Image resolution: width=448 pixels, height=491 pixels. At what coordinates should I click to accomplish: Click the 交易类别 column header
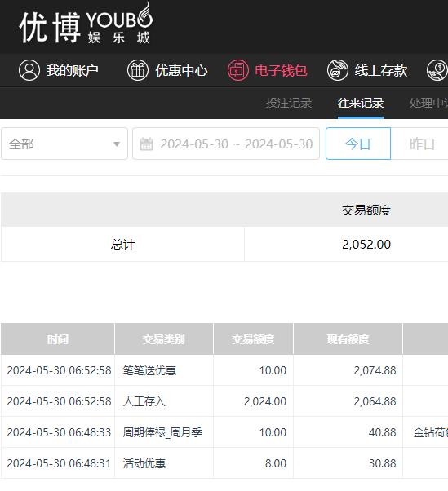163,339
